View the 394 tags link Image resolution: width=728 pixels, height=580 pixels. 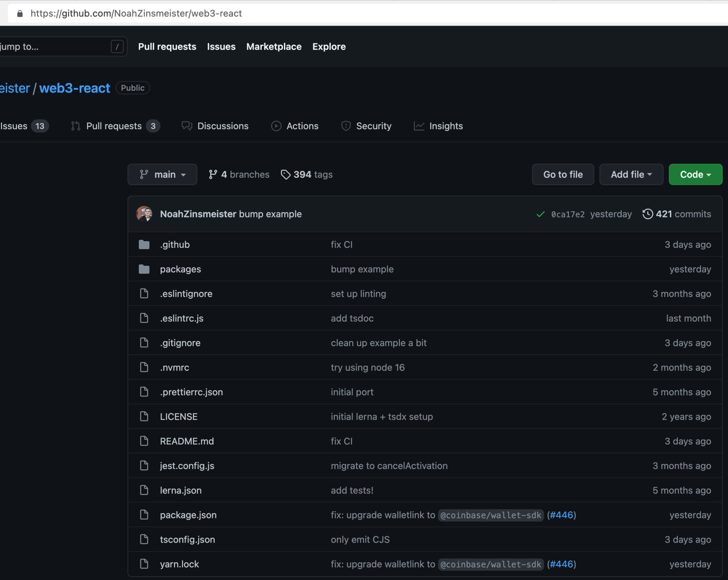pyautogui.click(x=307, y=174)
